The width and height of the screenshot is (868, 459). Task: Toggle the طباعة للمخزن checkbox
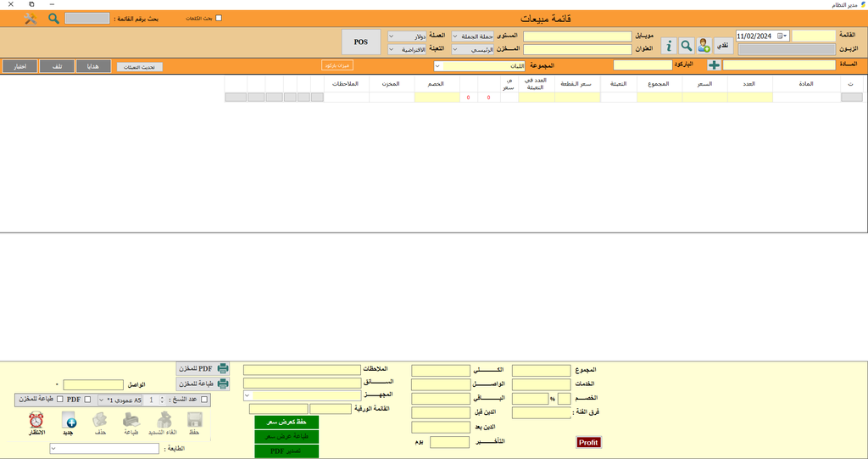[x=59, y=400]
